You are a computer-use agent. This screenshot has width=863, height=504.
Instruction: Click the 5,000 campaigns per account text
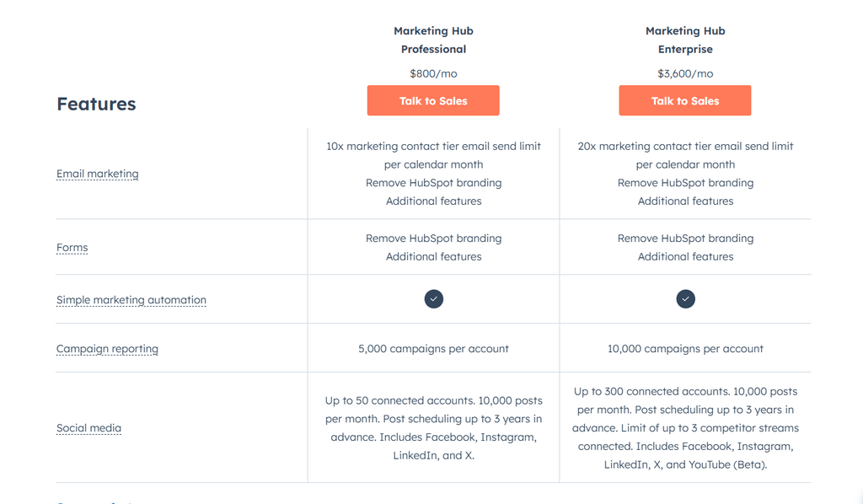[x=433, y=348]
